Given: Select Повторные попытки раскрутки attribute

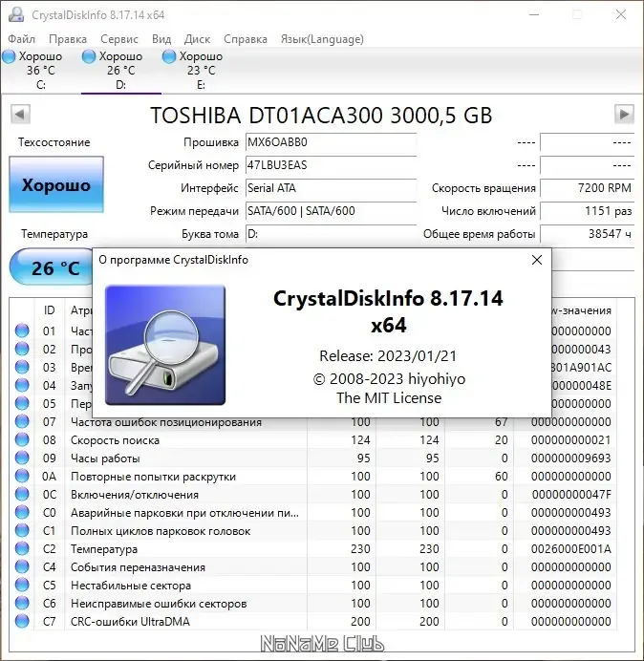Looking at the screenshot, I should (153, 477).
